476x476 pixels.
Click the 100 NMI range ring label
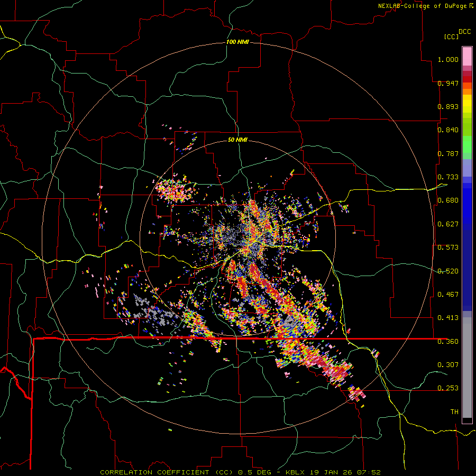(237, 42)
